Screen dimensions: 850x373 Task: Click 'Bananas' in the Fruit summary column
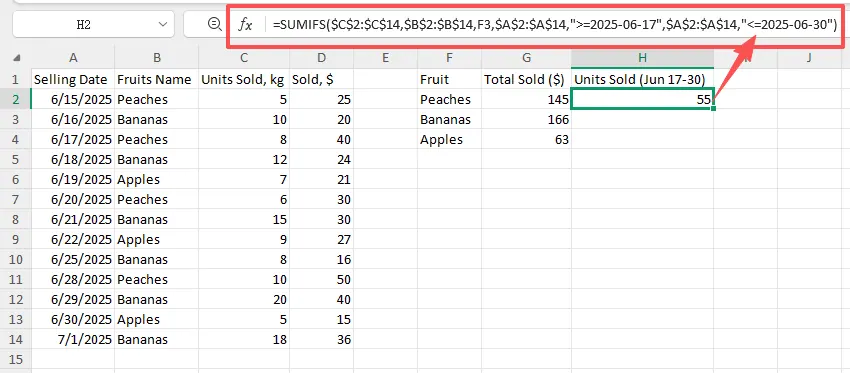tap(449, 120)
